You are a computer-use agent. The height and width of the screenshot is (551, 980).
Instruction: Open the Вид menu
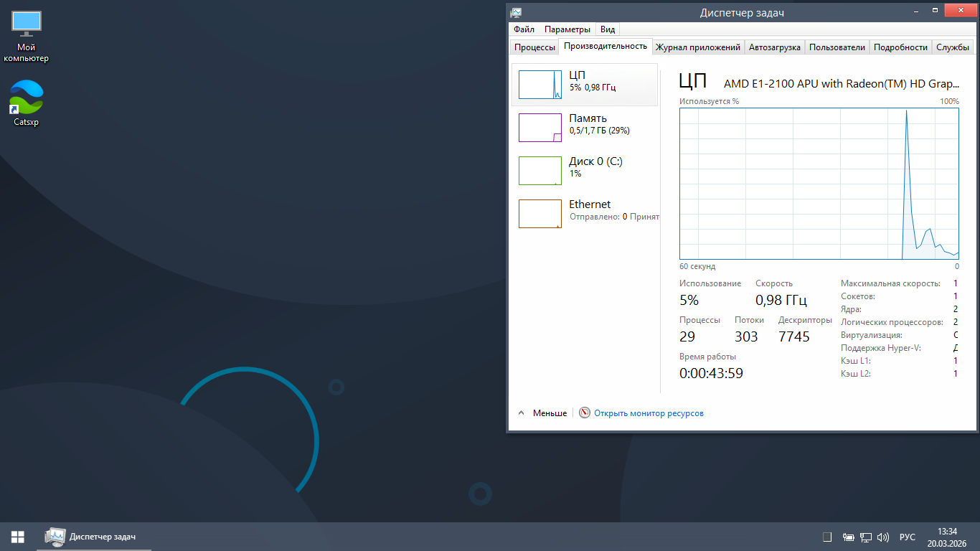point(608,29)
